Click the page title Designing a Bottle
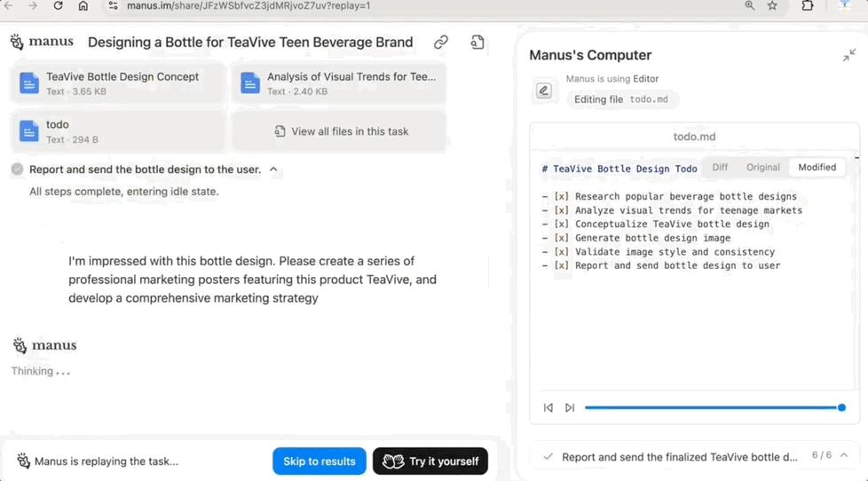Viewport: 868px width, 481px height. [250, 42]
